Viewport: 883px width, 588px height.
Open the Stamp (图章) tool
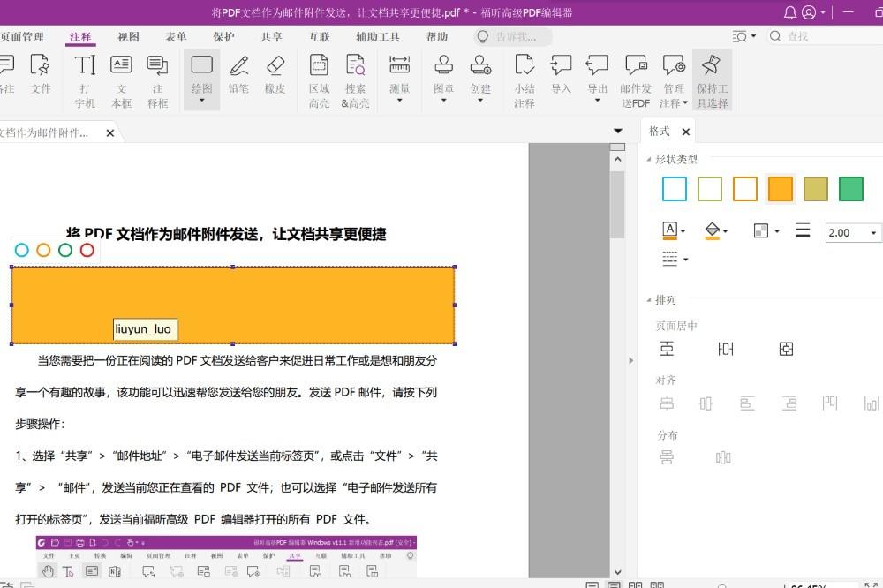coord(444,79)
